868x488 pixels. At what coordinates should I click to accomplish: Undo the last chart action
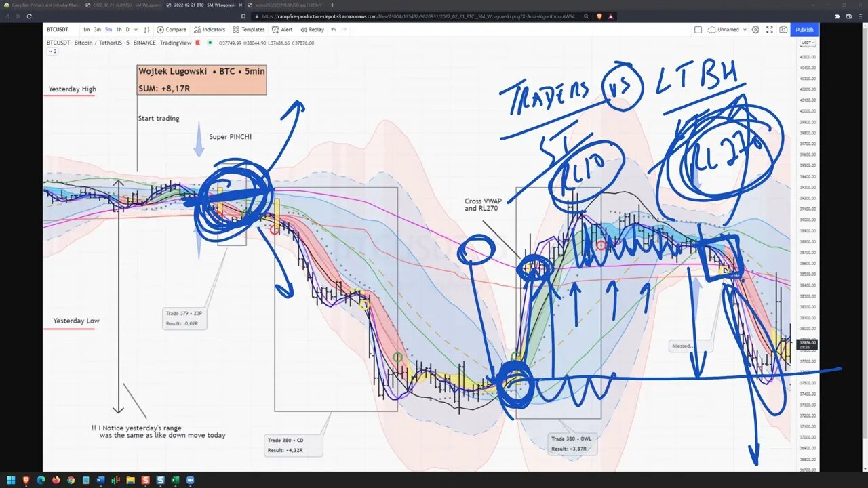click(334, 30)
